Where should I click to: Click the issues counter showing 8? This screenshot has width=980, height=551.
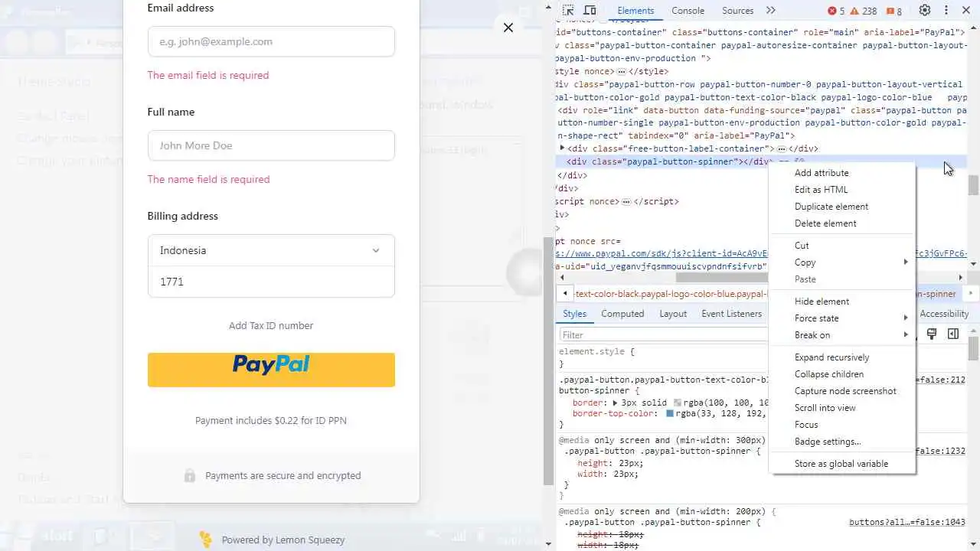coord(894,11)
